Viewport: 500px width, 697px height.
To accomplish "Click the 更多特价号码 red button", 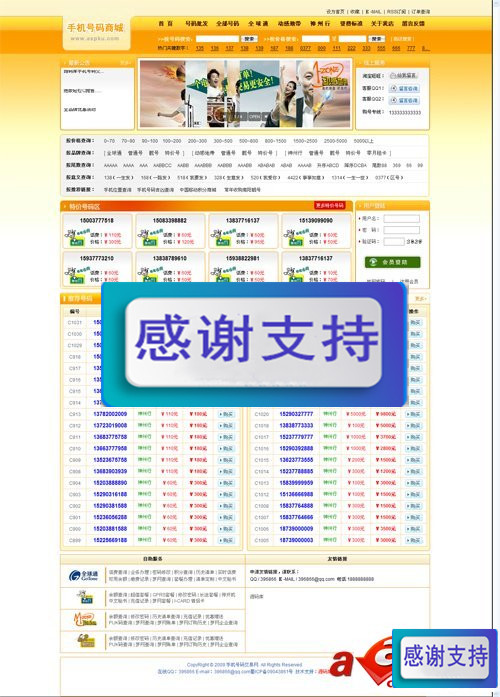I will (x=329, y=205).
